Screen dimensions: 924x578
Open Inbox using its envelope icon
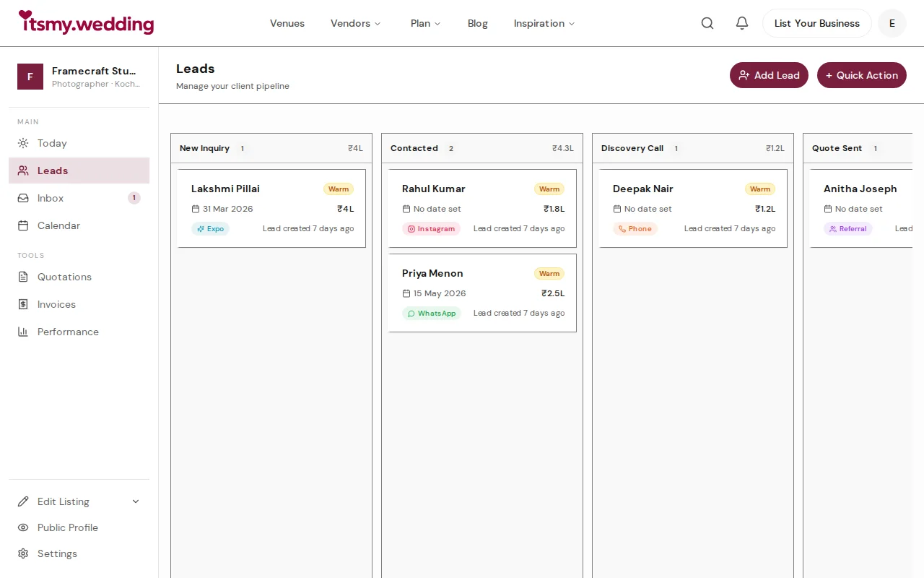[x=23, y=198]
